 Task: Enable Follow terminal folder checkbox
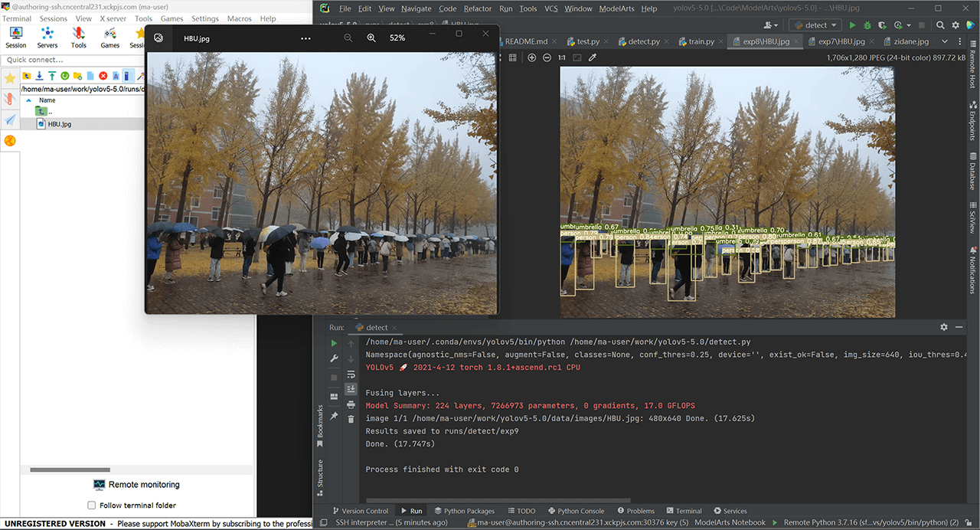pos(92,505)
